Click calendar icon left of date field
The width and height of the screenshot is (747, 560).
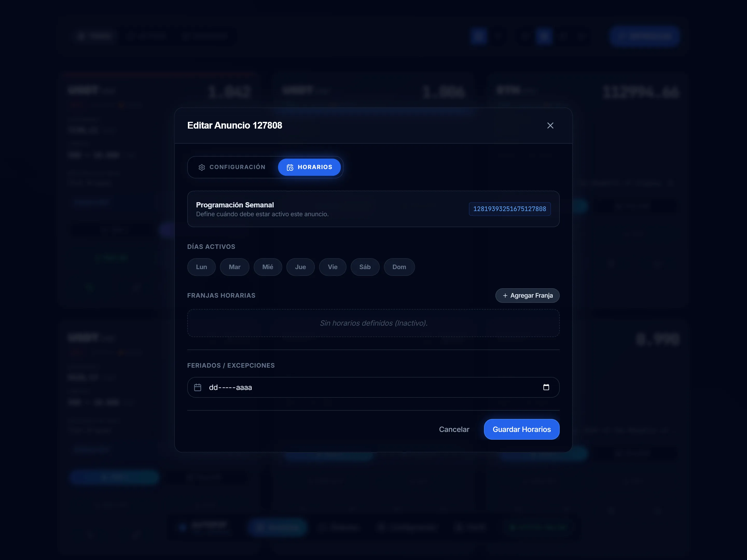click(198, 387)
